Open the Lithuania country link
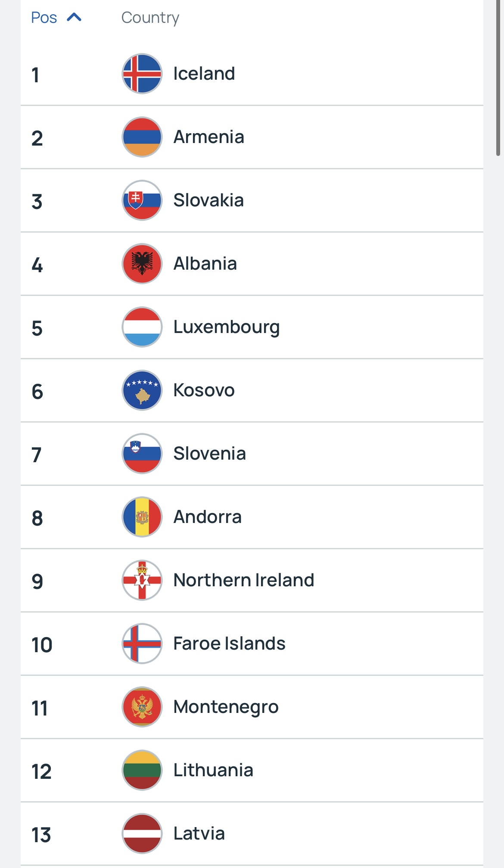Viewport: 504px width, 868px height. click(x=213, y=770)
